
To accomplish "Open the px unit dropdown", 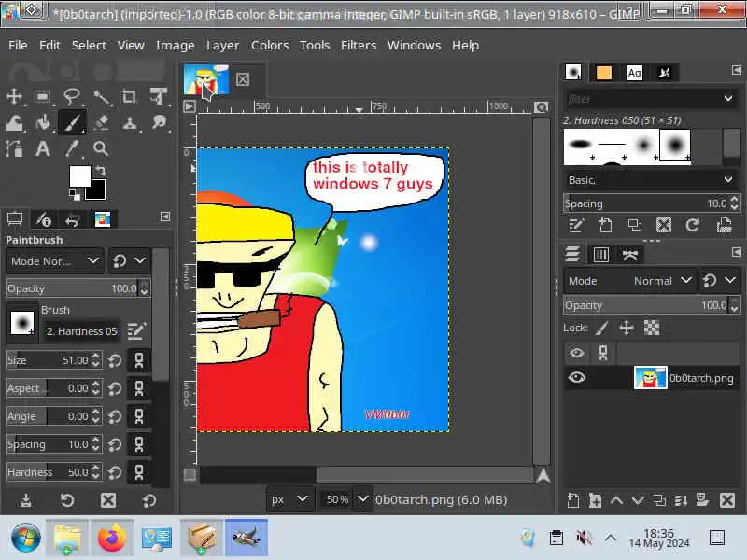I will [x=289, y=499].
